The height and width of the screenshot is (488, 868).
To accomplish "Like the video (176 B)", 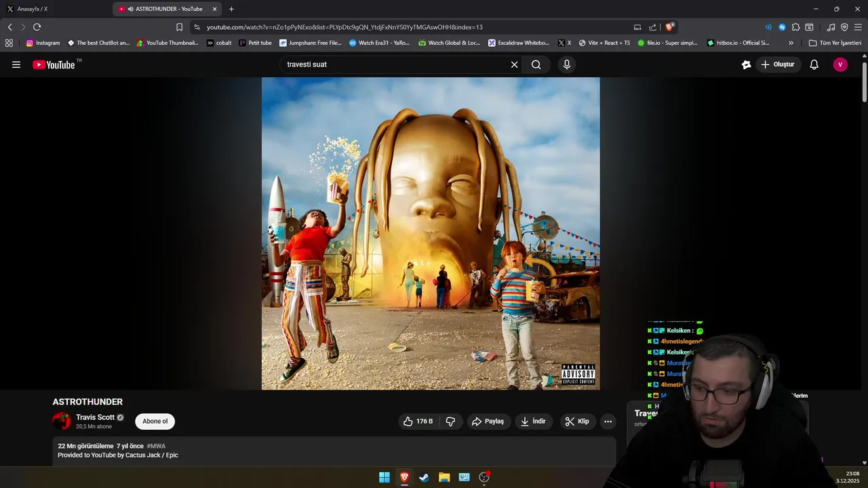I will [x=418, y=422].
